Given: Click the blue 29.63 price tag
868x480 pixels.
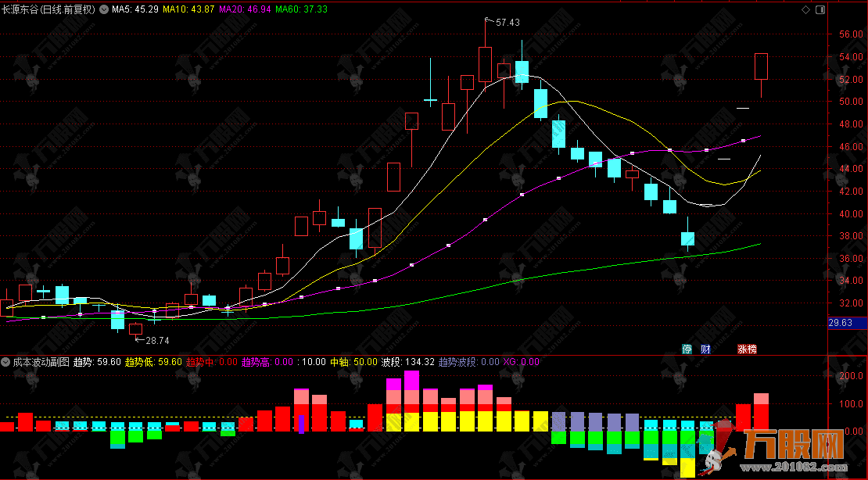Looking at the screenshot, I should click(x=847, y=321).
